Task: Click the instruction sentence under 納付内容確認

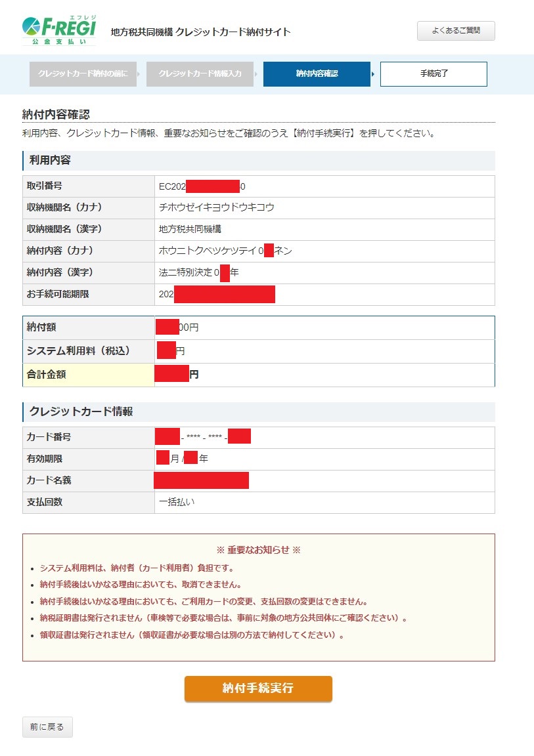Action: pyautogui.click(x=229, y=134)
